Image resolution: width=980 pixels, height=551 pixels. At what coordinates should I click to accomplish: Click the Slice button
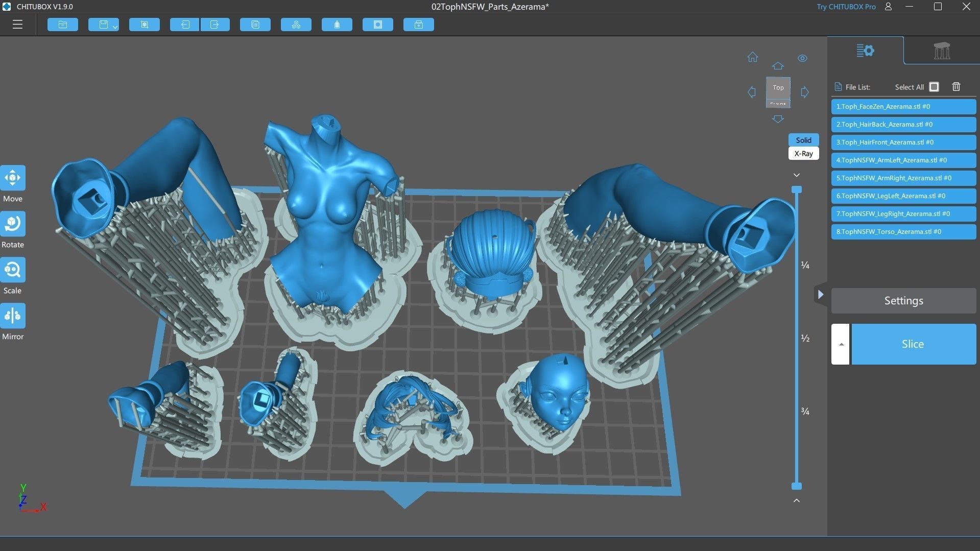913,344
